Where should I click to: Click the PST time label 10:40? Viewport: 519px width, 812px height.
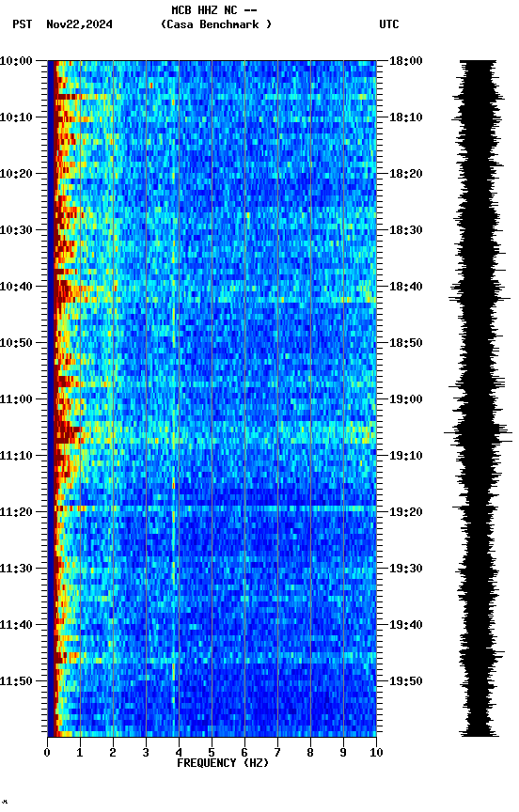[16, 287]
